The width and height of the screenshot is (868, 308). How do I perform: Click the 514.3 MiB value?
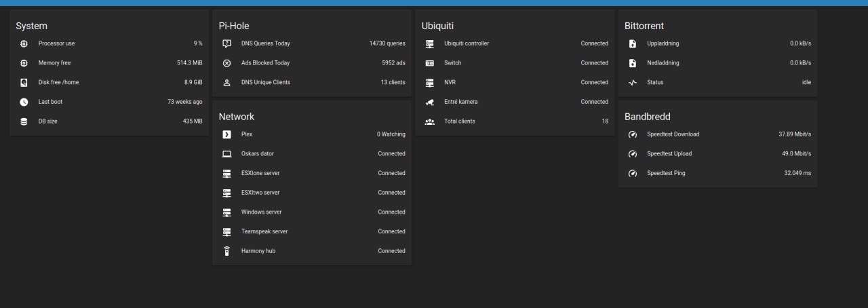(x=190, y=63)
